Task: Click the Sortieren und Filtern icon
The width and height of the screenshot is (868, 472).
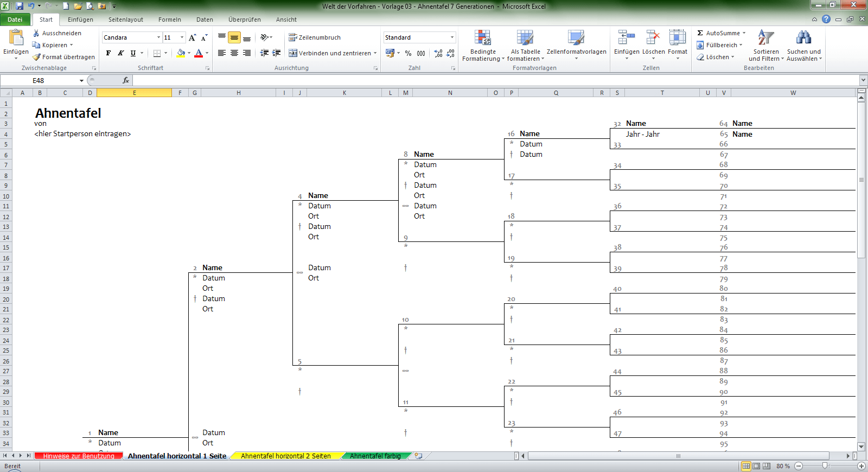Action: pos(765,46)
